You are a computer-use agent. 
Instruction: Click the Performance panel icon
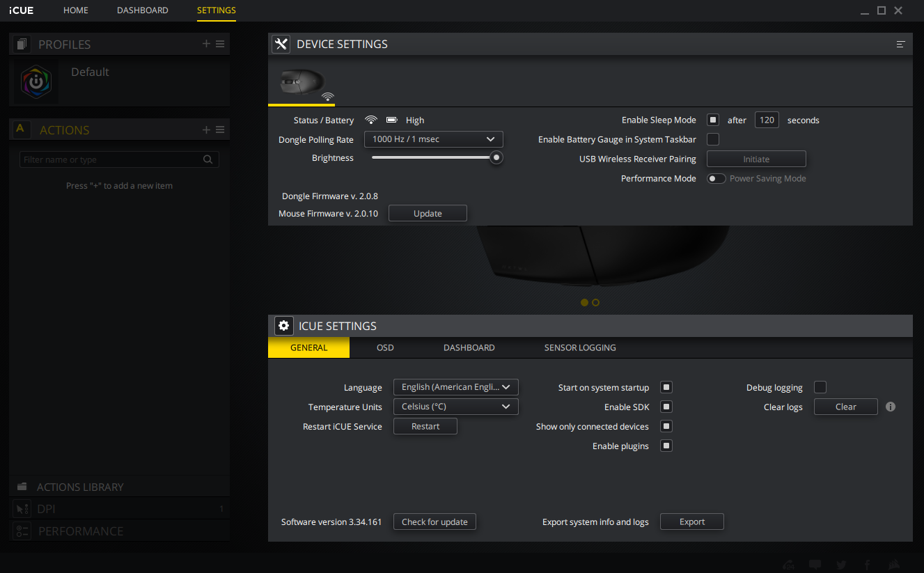click(x=22, y=531)
